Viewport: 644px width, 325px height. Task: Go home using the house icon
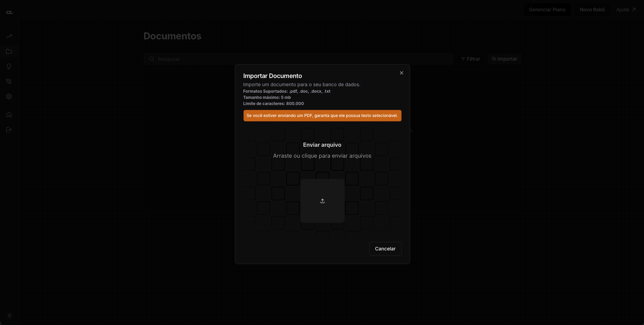pyautogui.click(x=9, y=114)
